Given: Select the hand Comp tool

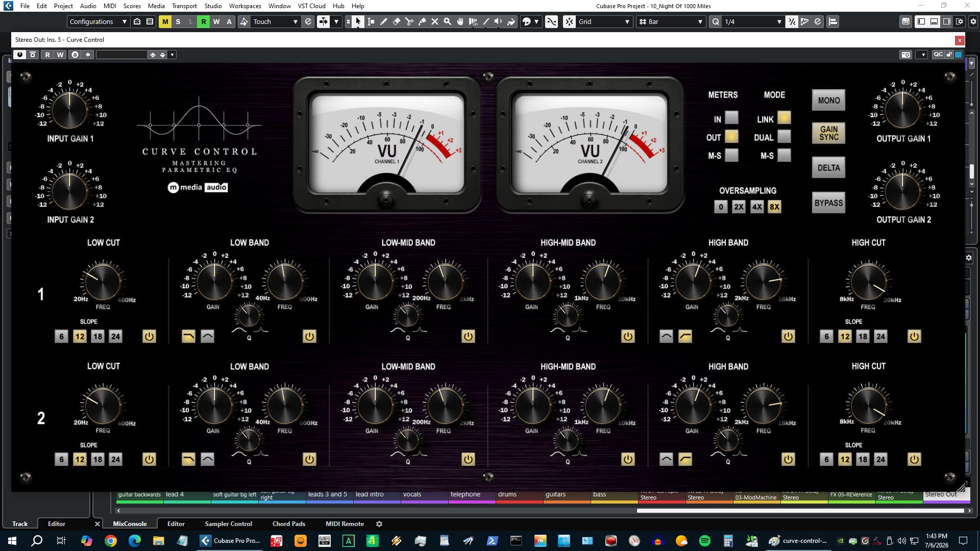Looking at the screenshot, I should [x=460, y=21].
